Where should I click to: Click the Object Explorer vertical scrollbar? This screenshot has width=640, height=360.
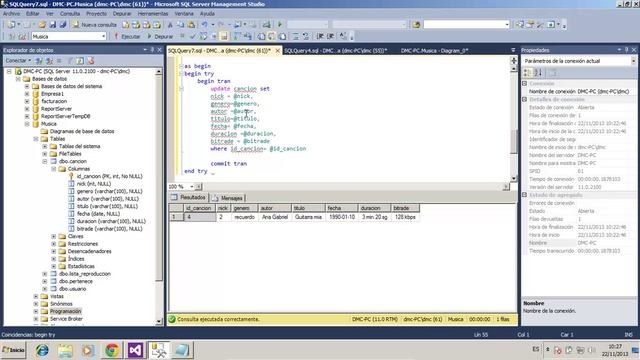coord(159,196)
